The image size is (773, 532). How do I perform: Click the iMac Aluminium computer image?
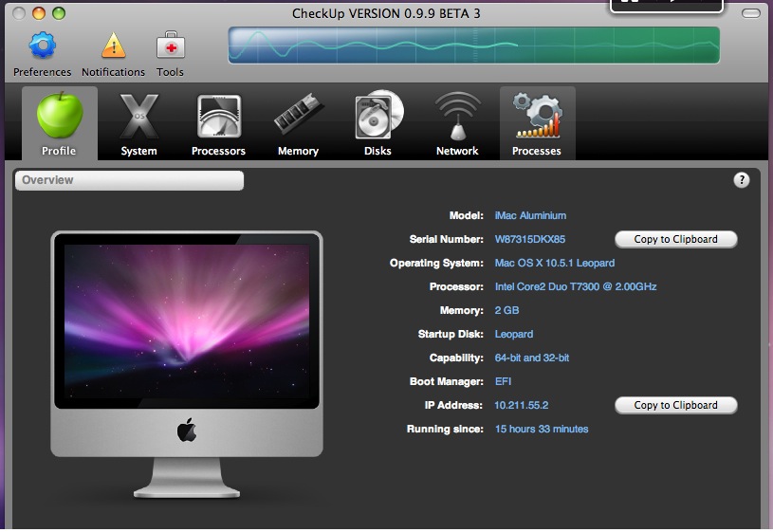pyautogui.click(x=187, y=364)
